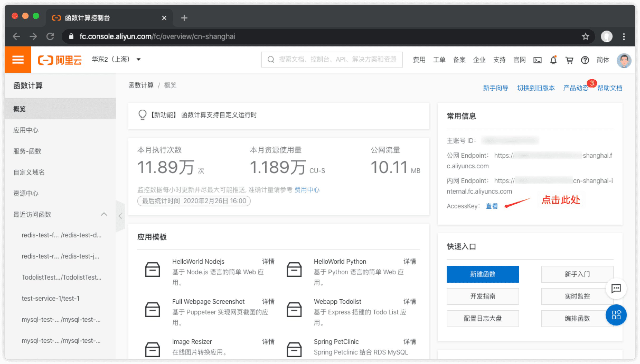Click the Image Resizer template icon
640x364 pixels.
[153, 349]
